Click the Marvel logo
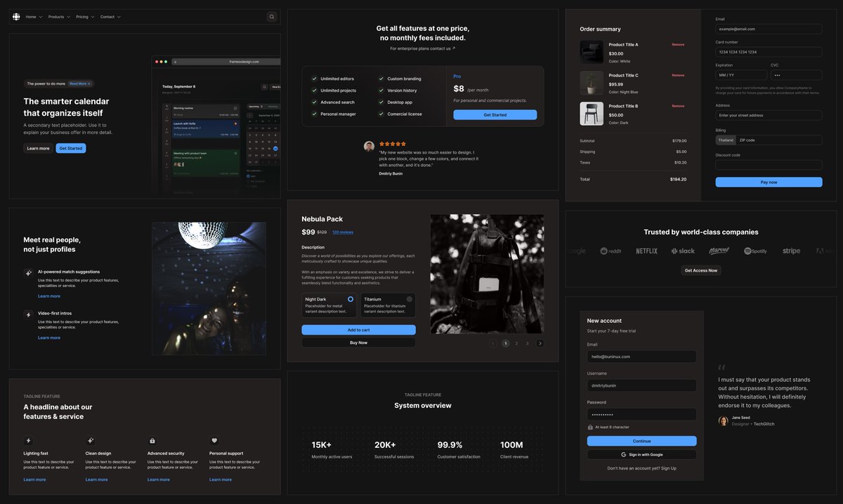 coord(719,251)
